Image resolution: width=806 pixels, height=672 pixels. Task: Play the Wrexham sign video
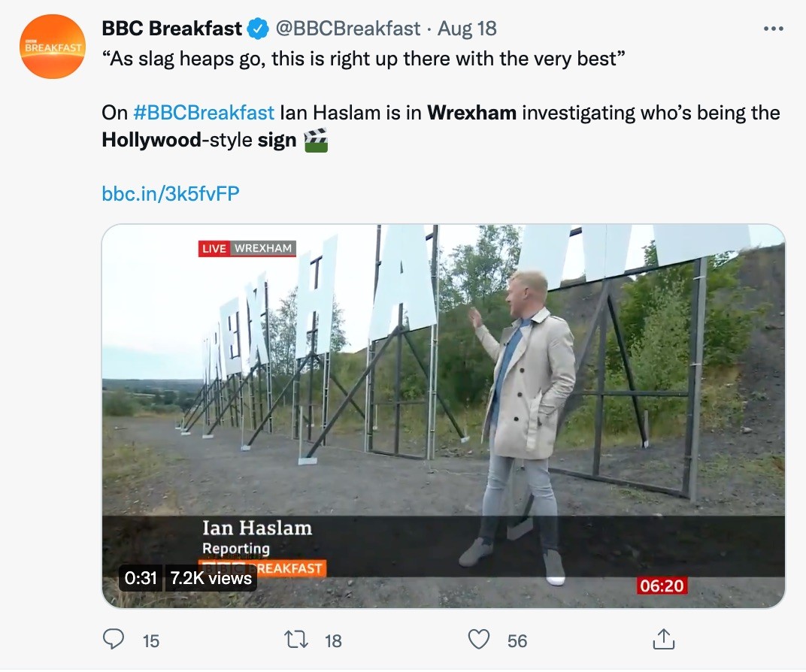(x=443, y=416)
